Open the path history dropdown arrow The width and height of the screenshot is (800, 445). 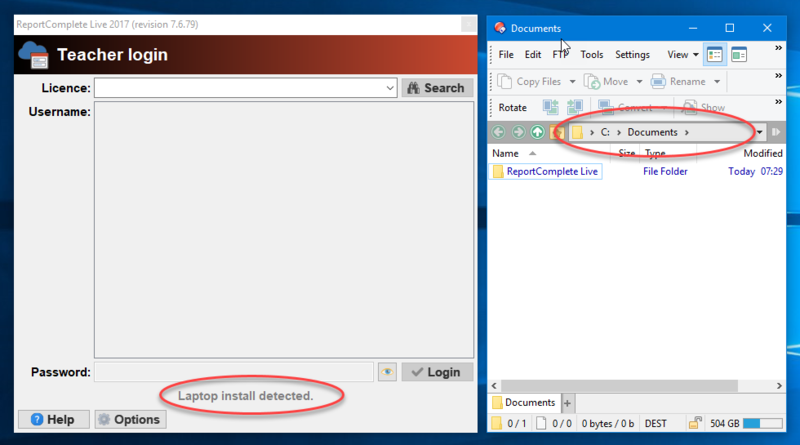[760, 132]
